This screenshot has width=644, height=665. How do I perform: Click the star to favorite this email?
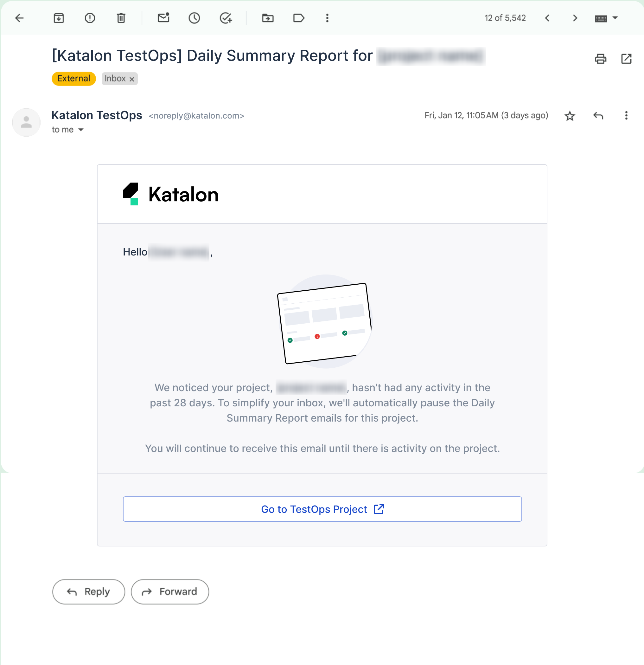pos(570,116)
